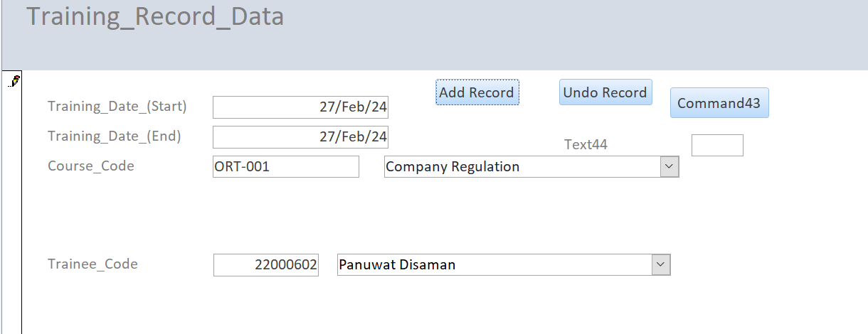
Task: Click the Training_Date_(End) label
Action: [x=115, y=136]
